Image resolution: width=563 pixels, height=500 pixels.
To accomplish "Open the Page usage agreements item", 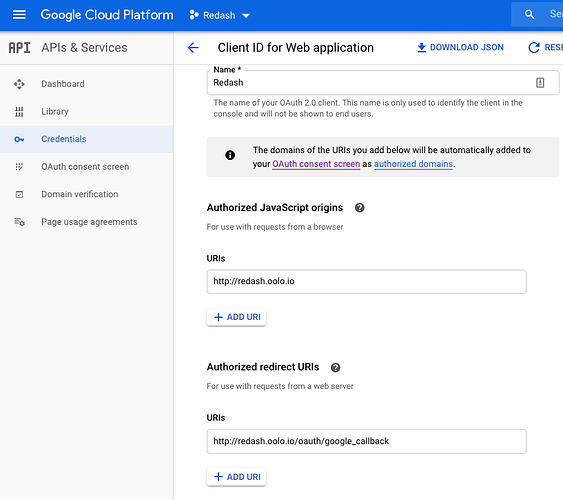I will (86, 222).
